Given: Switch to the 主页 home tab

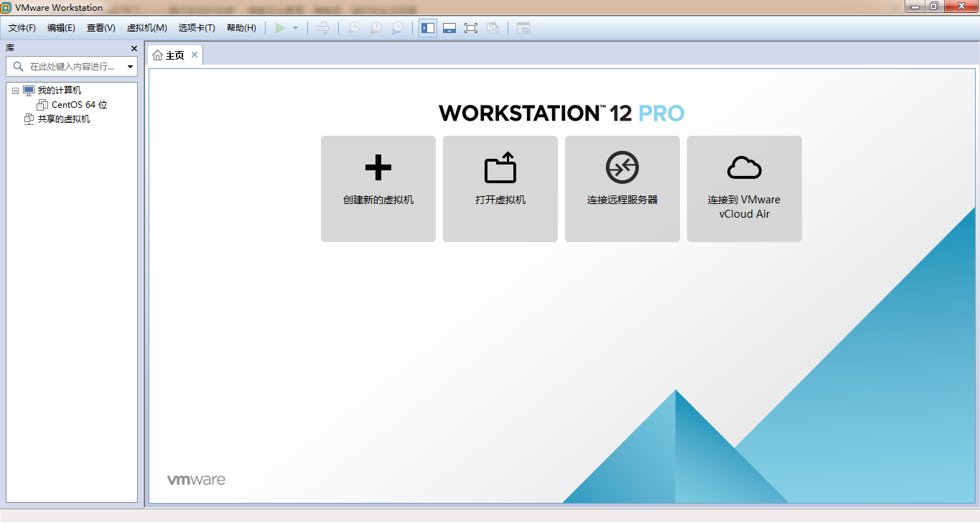Looking at the screenshot, I should click(x=175, y=55).
